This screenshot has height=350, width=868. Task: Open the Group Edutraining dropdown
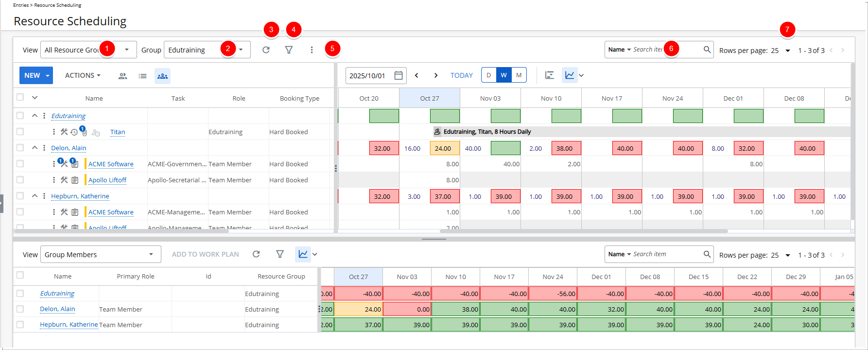pyautogui.click(x=241, y=50)
